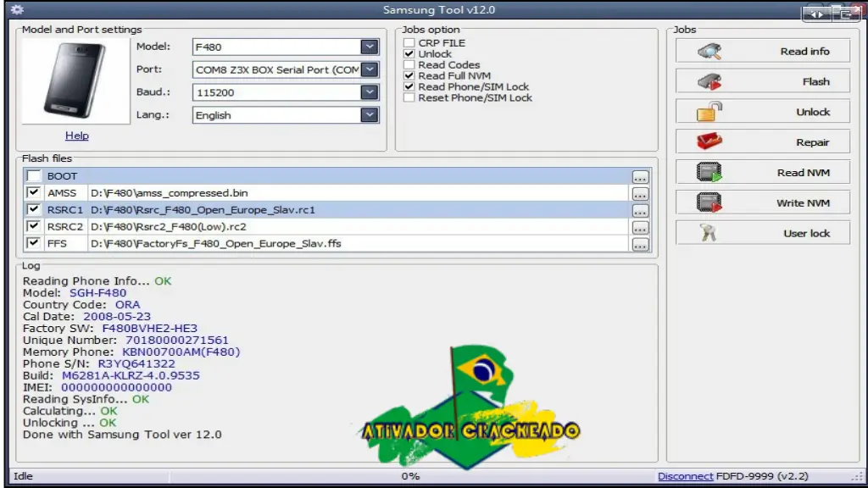This screenshot has height=488, width=868.
Task: Click the KBN00700AM(F480) memory value
Action: coord(181,352)
